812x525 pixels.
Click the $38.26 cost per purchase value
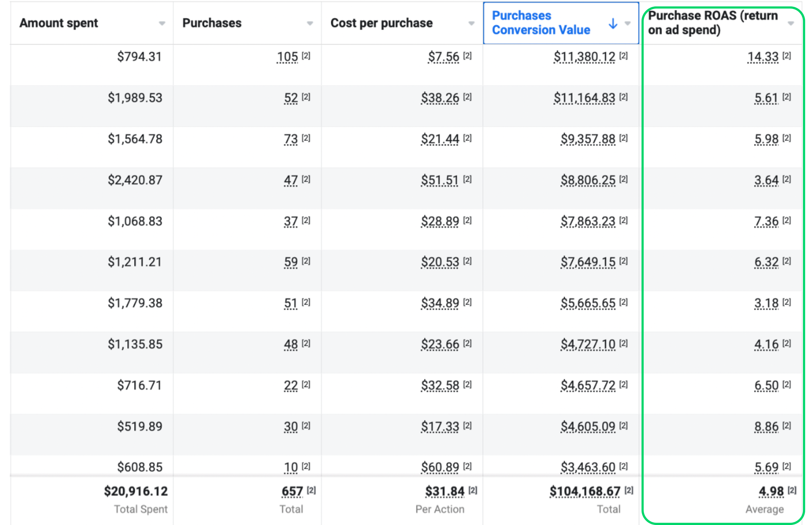[x=440, y=98]
